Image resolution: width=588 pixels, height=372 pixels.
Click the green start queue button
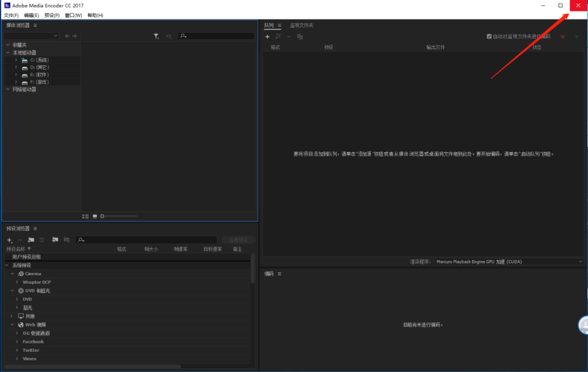pyautogui.click(x=577, y=37)
